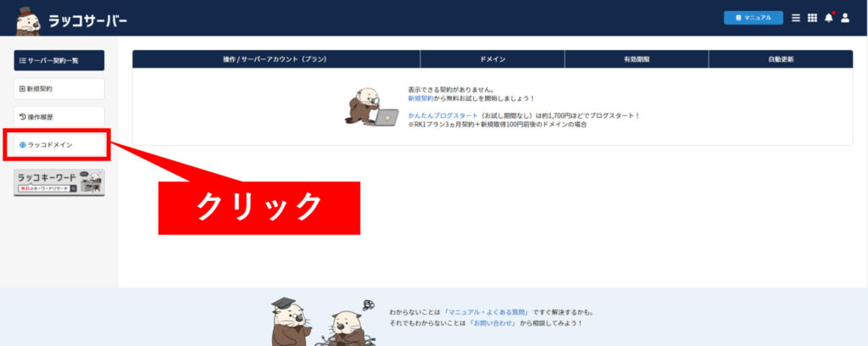Click the ドメイン column header
Image resolution: width=868 pixels, height=346 pixels.
pos(492,59)
